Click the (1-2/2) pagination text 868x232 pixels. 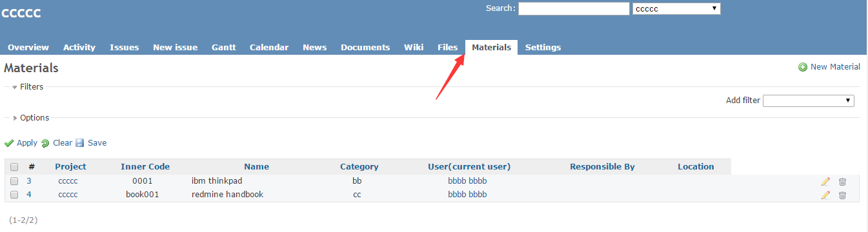pyautogui.click(x=23, y=220)
